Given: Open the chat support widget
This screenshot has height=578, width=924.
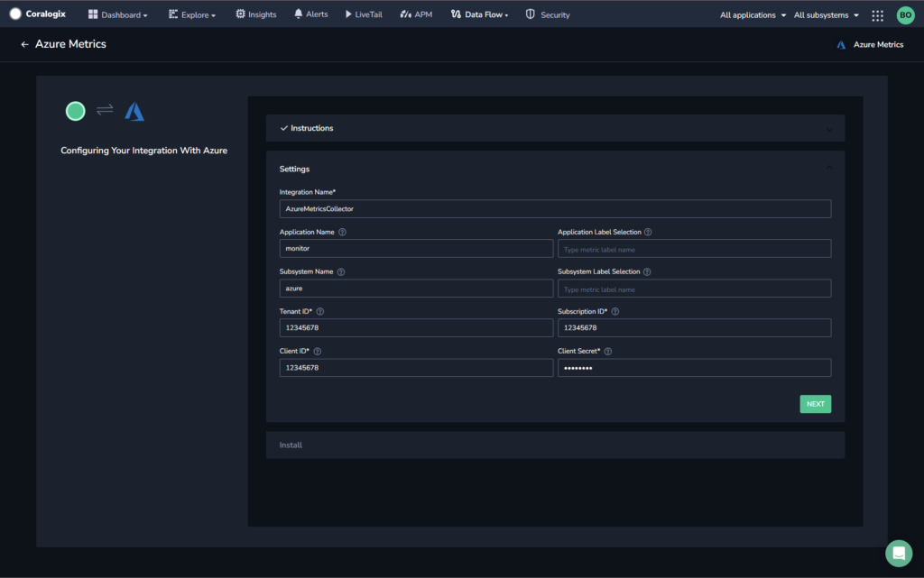Looking at the screenshot, I should point(899,554).
